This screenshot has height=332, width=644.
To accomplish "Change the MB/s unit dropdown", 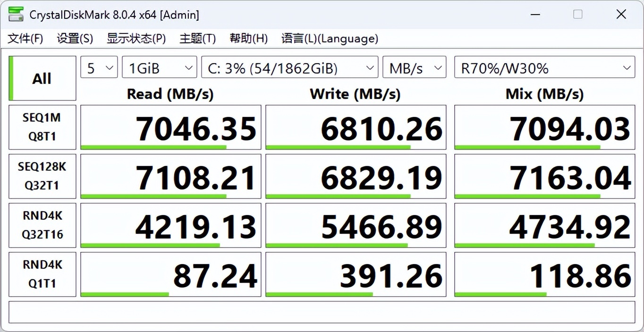I will [414, 68].
